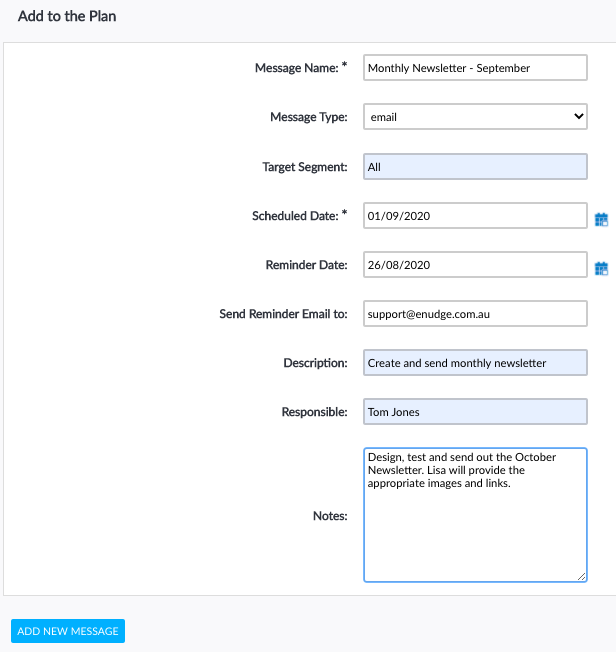The height and width of the screenshot is (652, 616).
Task: Click the 'Add to the Plan' heading
Action: coord(67,17)
